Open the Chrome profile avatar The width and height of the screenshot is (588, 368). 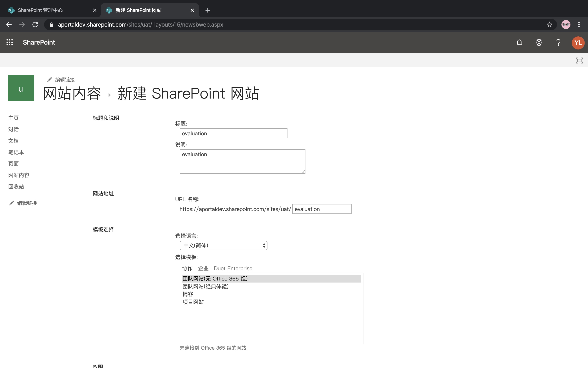[566, 25]
